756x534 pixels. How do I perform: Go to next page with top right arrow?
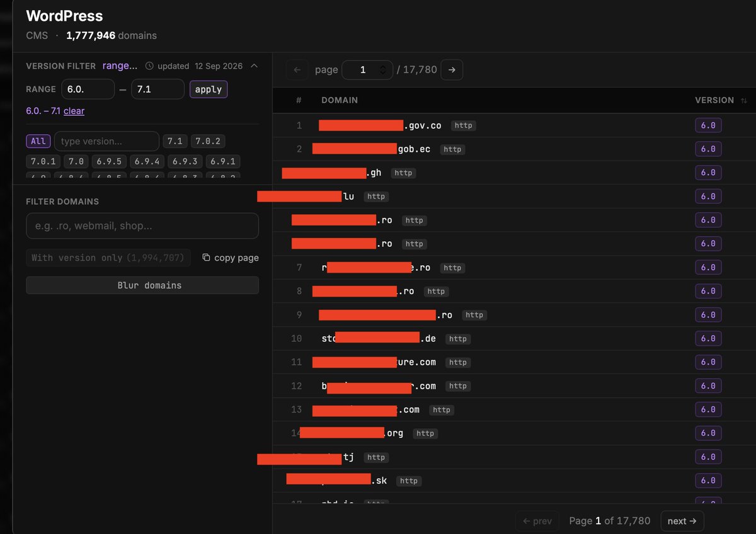tap(452, 70)
